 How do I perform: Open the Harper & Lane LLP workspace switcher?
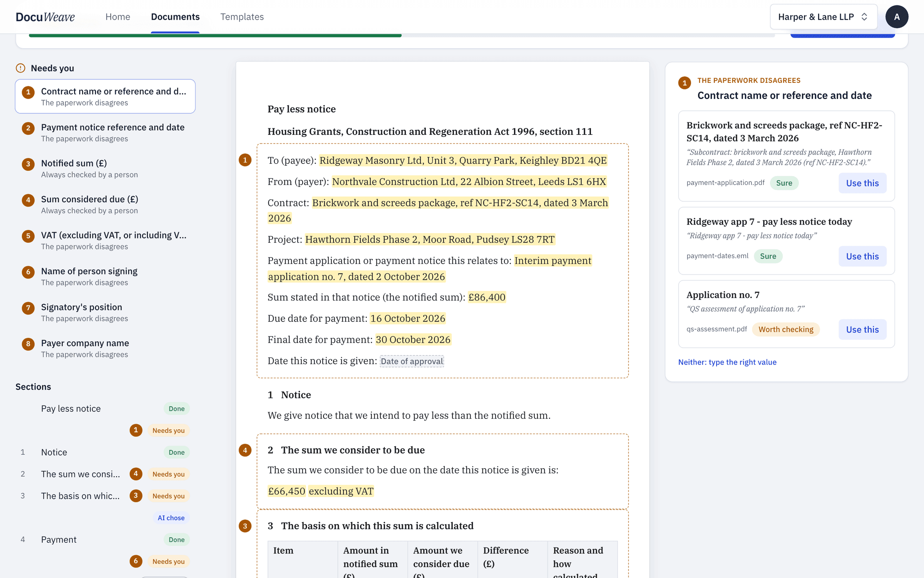823,17
